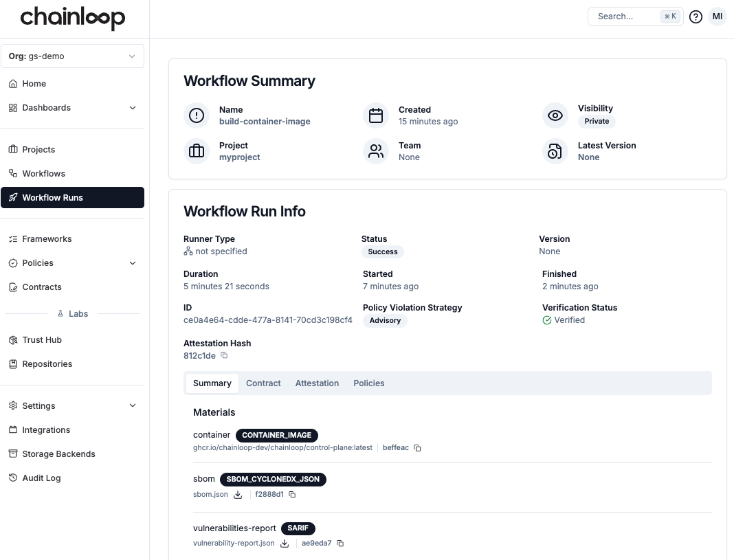Download the sbom.json file
Image resolution: width=734 pixels, height=560 pixels.
click(x=238, y=495)
